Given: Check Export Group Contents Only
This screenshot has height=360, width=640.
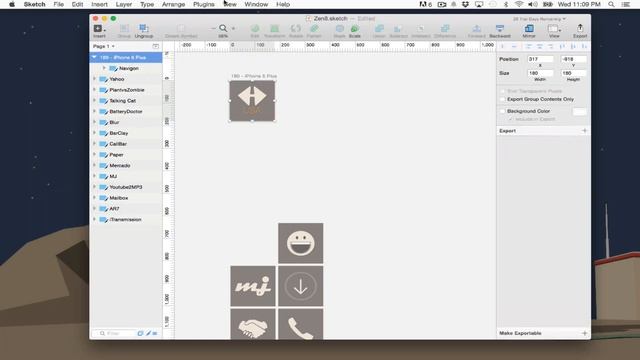Looking at the screenshot, I should coord(502,99).
